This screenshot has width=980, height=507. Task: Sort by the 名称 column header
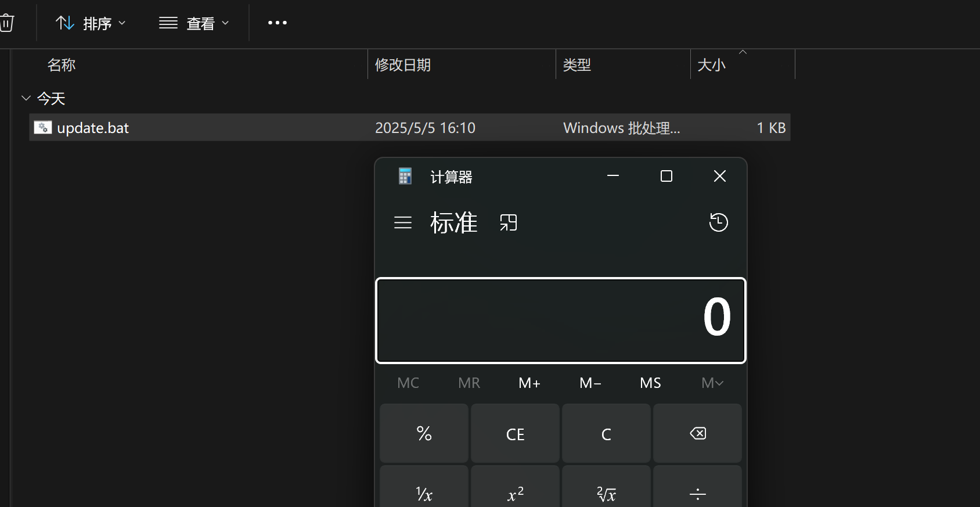[62, 64]
